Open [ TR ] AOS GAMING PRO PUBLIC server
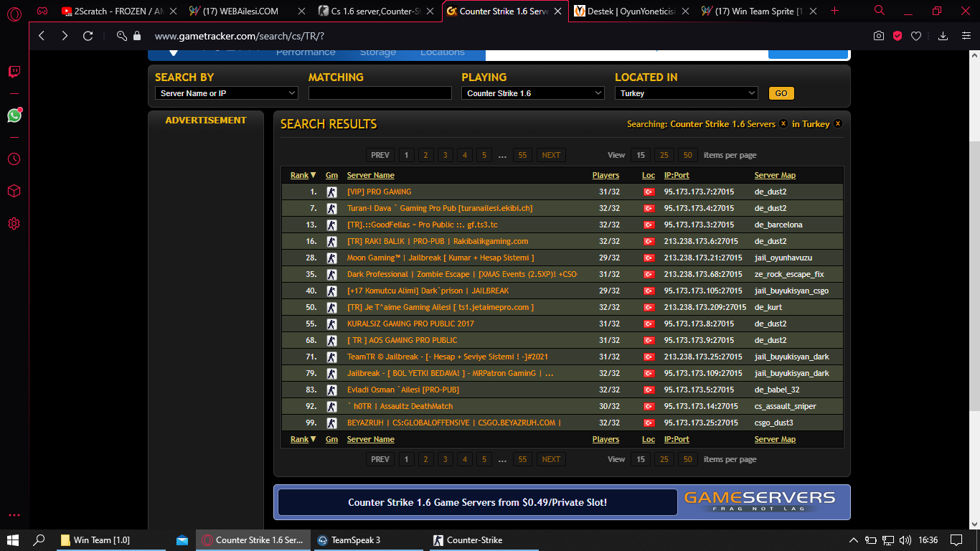 (402, 340)
